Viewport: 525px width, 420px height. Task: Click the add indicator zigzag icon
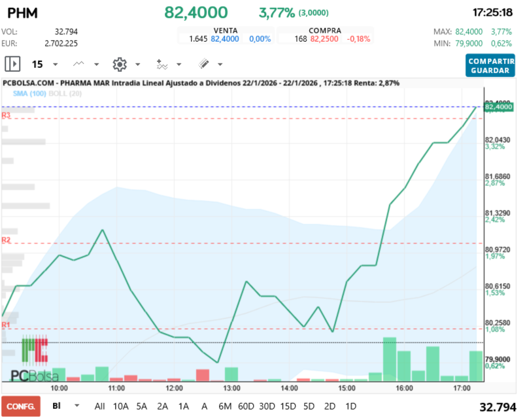coord(161,64)
